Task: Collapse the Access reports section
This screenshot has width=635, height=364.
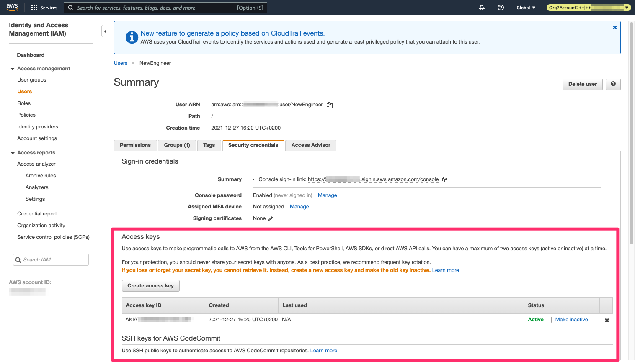Action: click(x=13, y=153)
